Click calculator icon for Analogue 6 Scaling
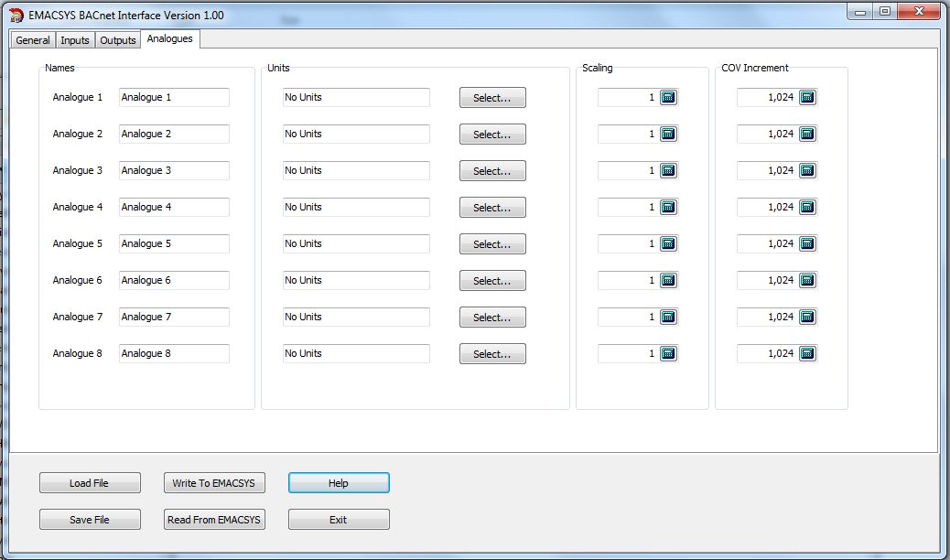This screenshot has height=560, width=950. coord(668,281)
